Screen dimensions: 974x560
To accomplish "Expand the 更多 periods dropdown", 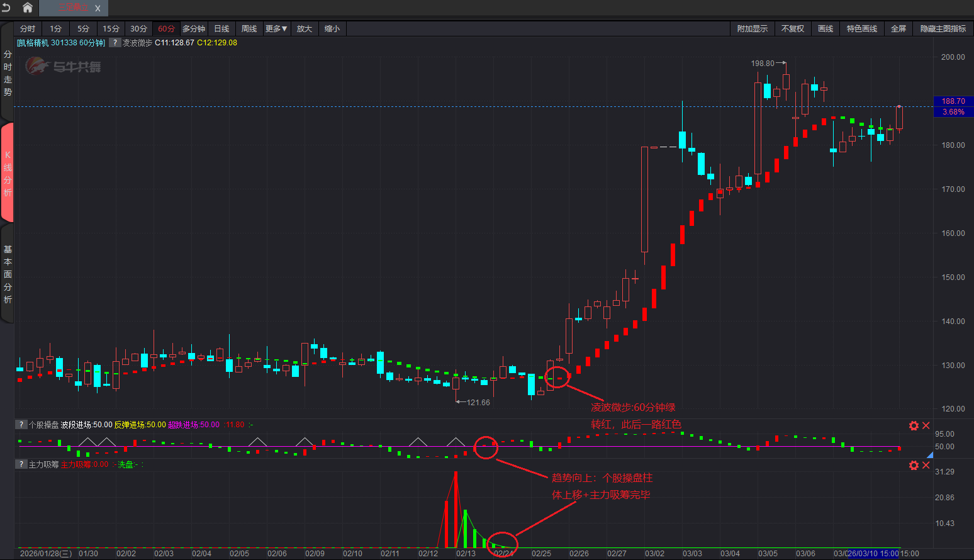I will (x=276, y=29).
